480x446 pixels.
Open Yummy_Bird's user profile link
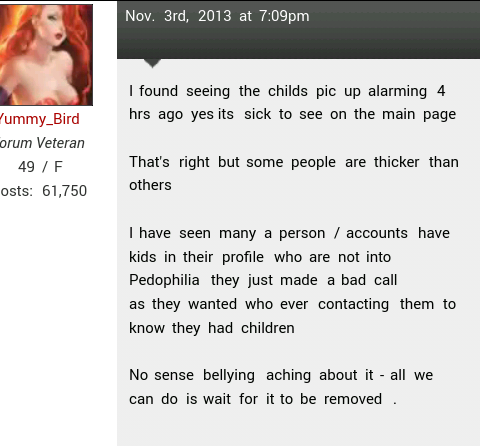pos(40,119)
